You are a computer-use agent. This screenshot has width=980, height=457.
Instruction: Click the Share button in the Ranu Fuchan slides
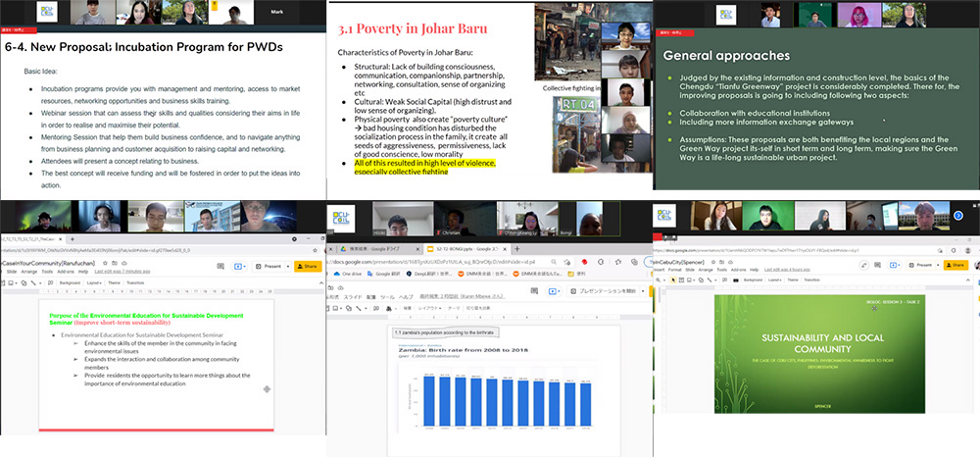(309, 266)
